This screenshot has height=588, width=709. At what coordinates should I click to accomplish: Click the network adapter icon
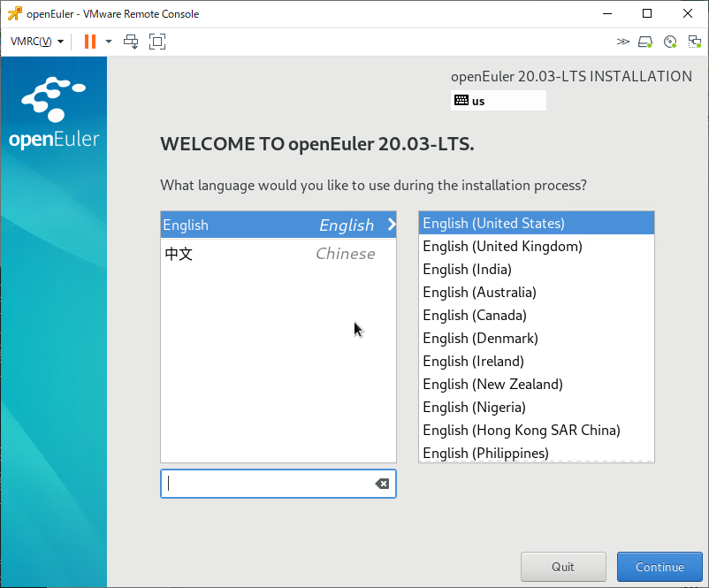tap(695, 42)
